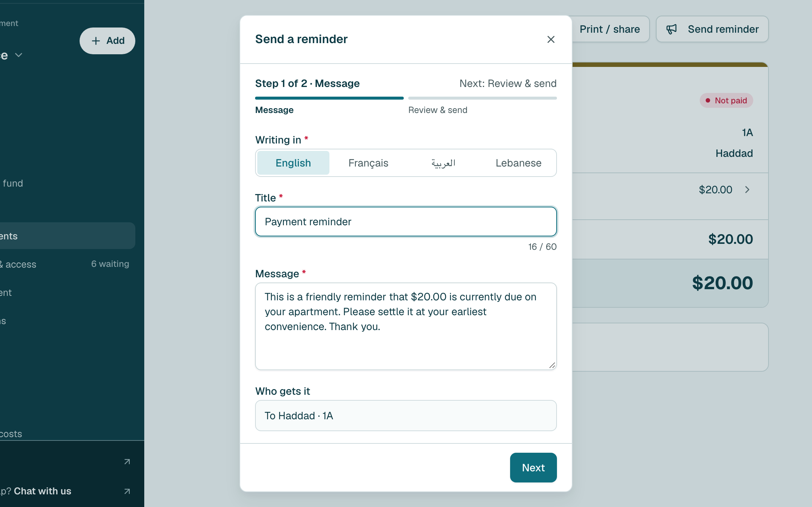The image size is (812, 507).
Task: Click the Next button
Action: click(533, 468)
